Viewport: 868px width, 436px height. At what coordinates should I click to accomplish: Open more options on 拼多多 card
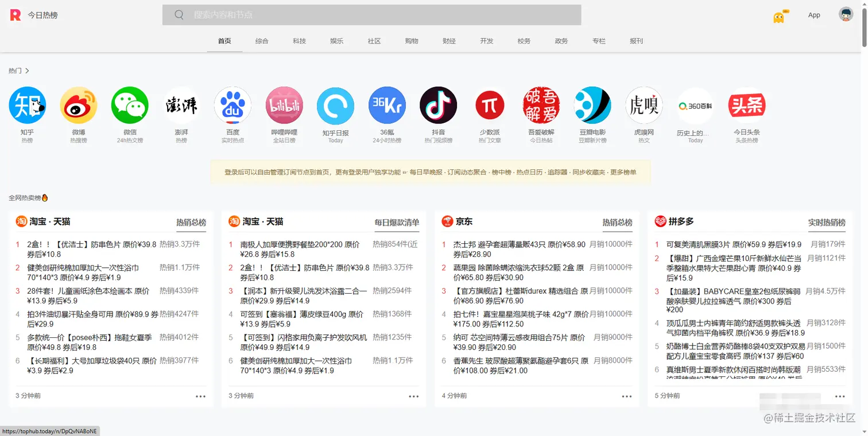[839, 396]
